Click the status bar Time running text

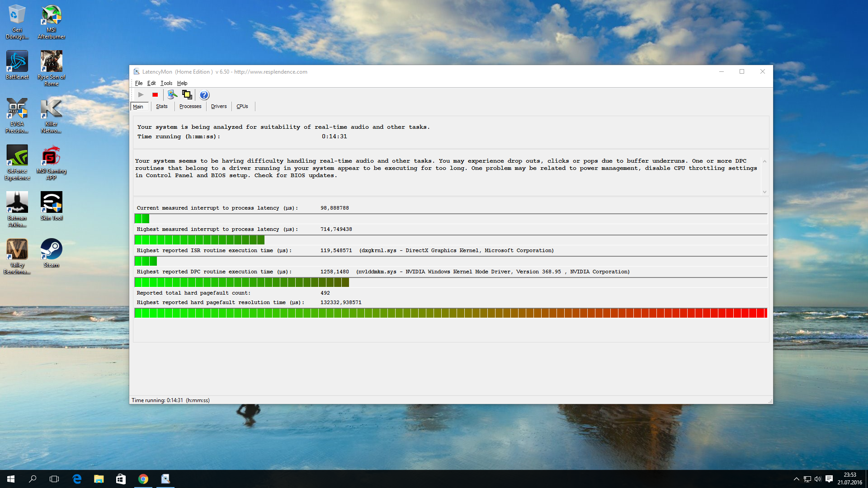170,400
